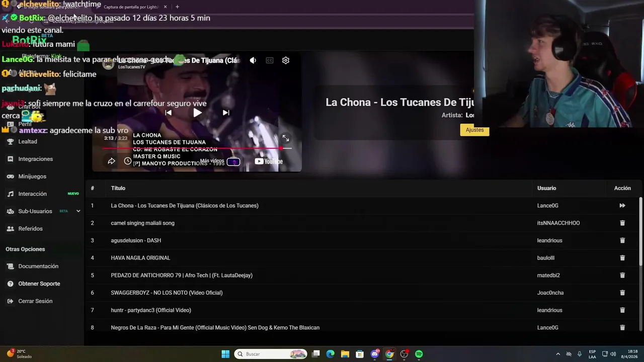
Task: Click the Lealtad trophy icon
Action: pos(10,142)
